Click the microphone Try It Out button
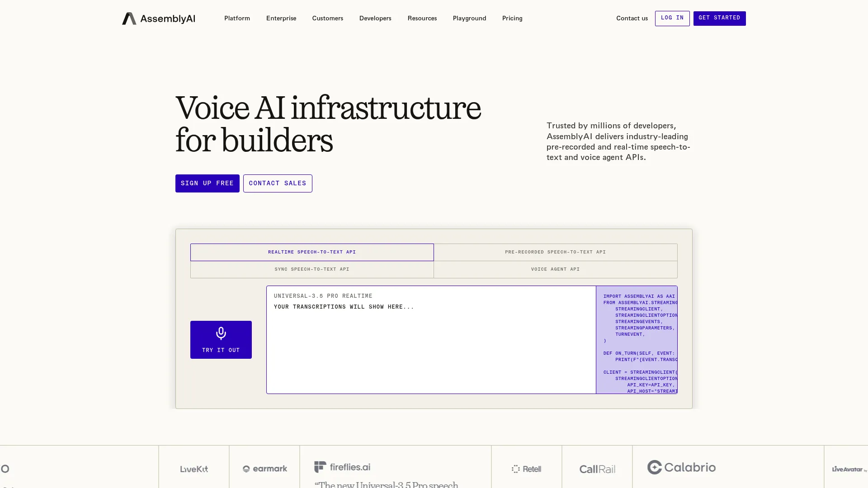The width and height of the screenshot is (868, 488). coord(221,340)
